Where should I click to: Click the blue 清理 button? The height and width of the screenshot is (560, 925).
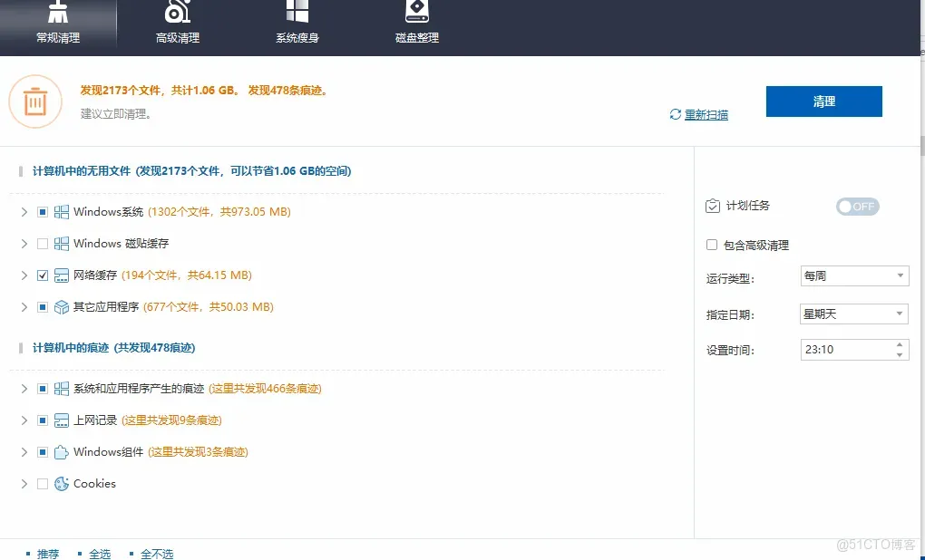point(823,101)
